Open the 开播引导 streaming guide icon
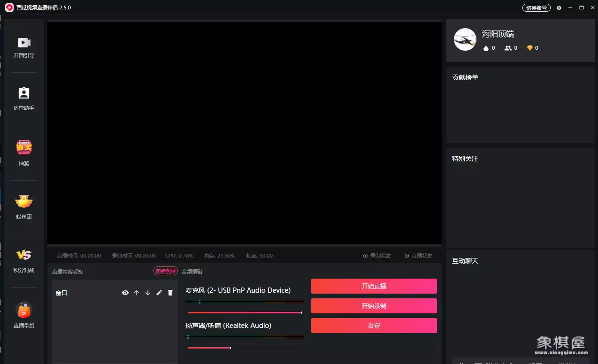Screen dimensions: 598x364 (24, 43)
